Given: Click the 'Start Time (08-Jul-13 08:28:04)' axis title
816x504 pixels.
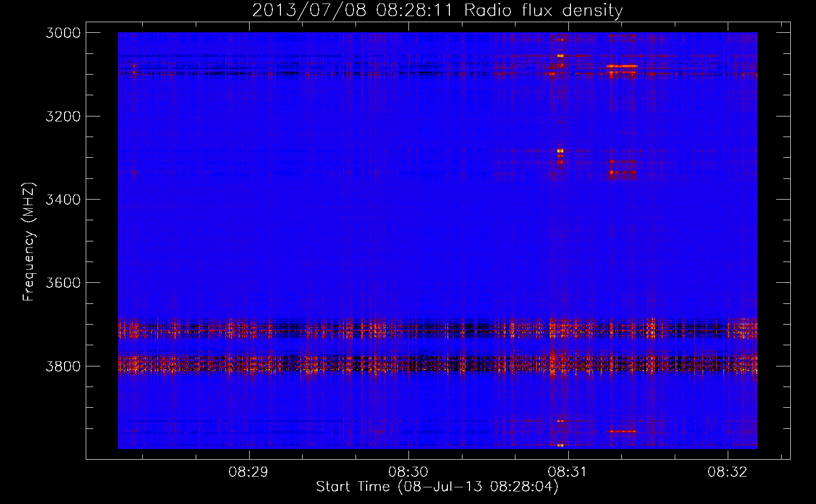Looking at the screenshot, I should point(437,487).
